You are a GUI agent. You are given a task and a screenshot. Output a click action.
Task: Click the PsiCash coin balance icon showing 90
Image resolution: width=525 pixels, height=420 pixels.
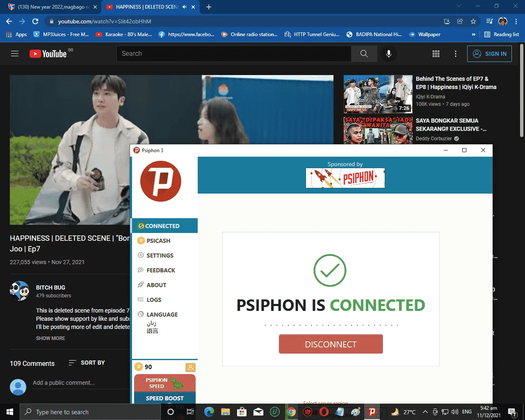139,367
